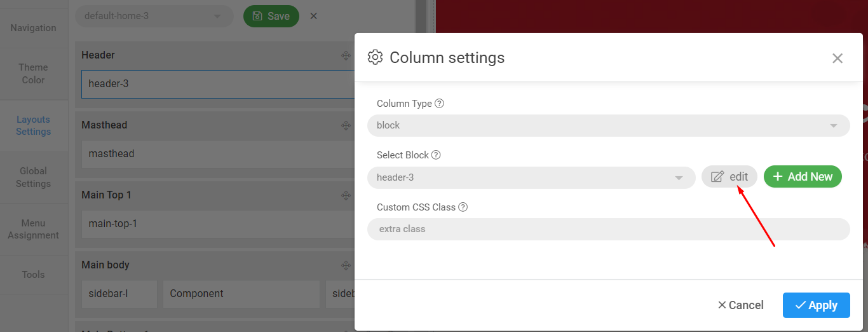Expand the Select Block header-3 dropdown
Image resolution: width=868 pixels, height=332 pixels.
tap(531, 177)
